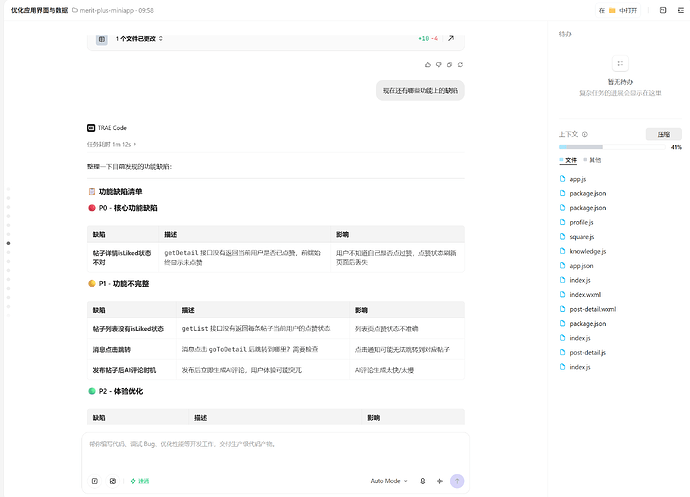Image resolution: width=690 pixels, height=497 pixels.
Task: Click the 暂无待办 empty state label
Action: 620,82
